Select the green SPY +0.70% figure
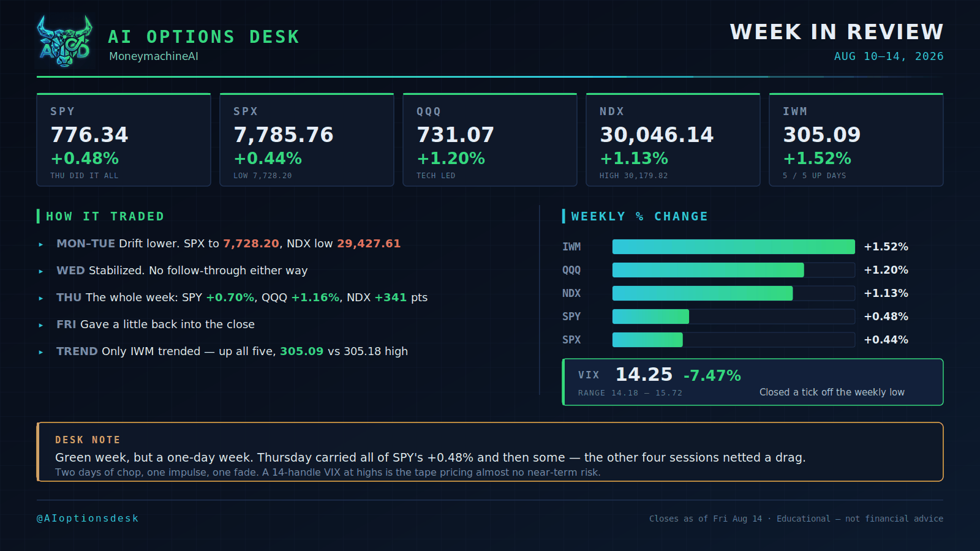 [x=230, y=298]
